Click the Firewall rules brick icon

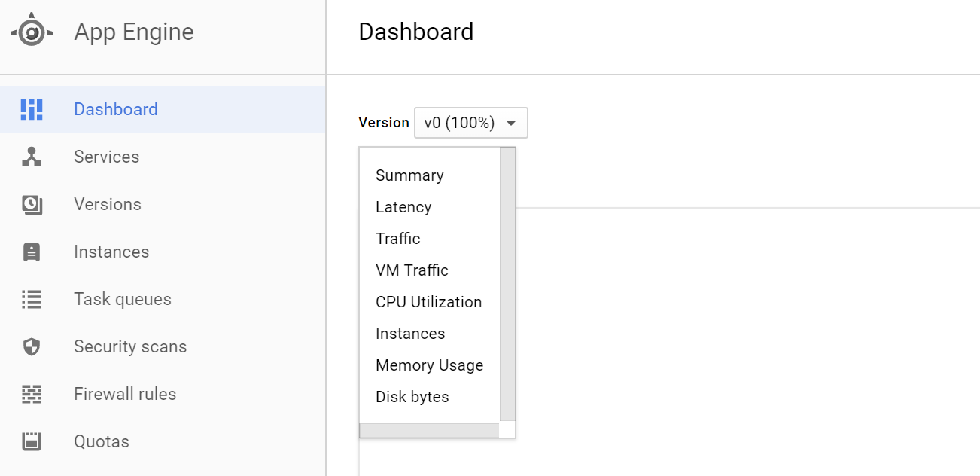tap(32, 394)
